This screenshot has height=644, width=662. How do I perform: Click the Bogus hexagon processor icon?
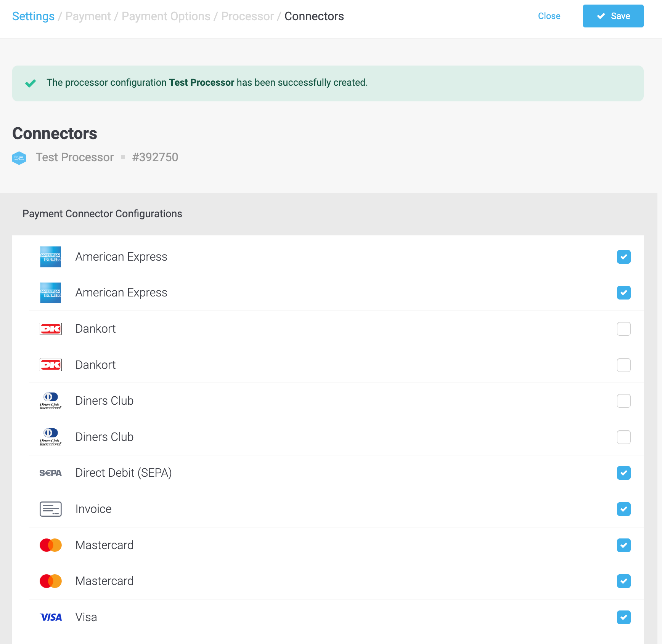point(19,158)
